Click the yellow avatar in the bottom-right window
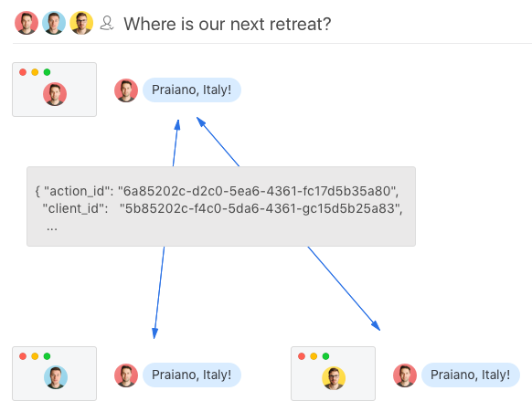The image size is (532, 412). point(334,378)
